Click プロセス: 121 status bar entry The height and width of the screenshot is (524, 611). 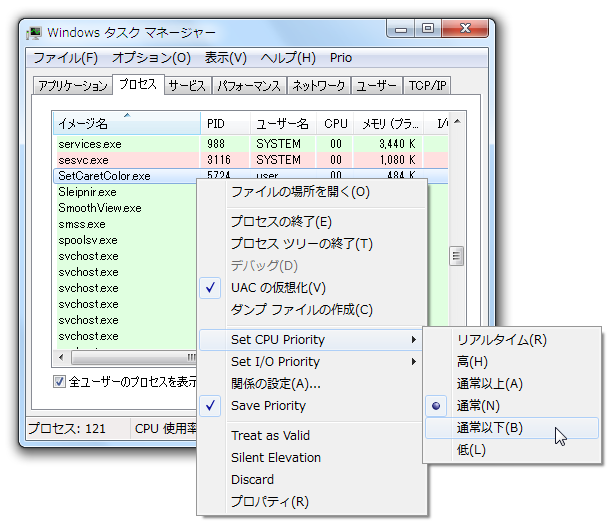pos(67,429)
